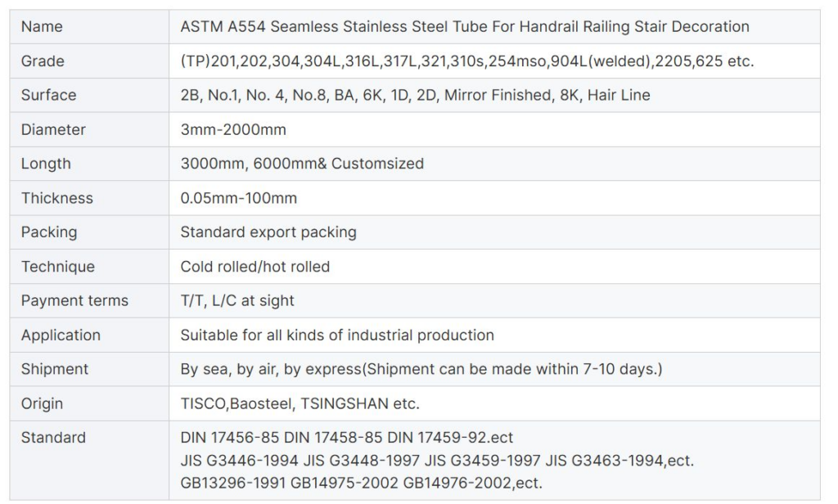Select the T/T, L/C at sight value
Image resolution: width=838 pixels, height=504 pixels.
[x=237, y=301]
